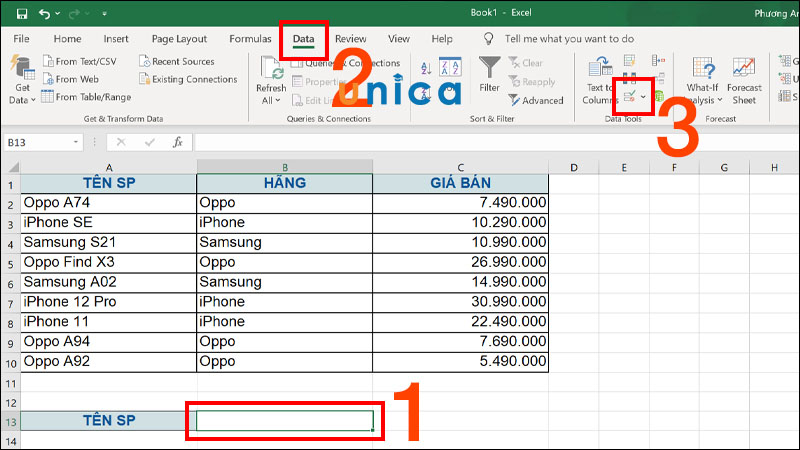Click the Save icon in the title bar
This screenshot has height=450, width=800.
22,14
